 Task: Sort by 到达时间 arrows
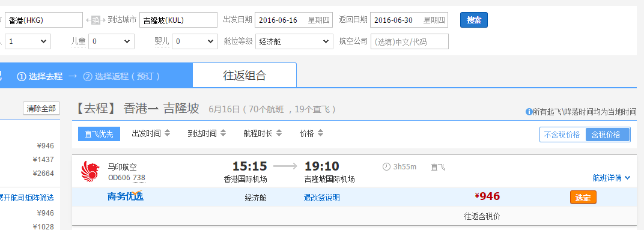pos(223,133)
